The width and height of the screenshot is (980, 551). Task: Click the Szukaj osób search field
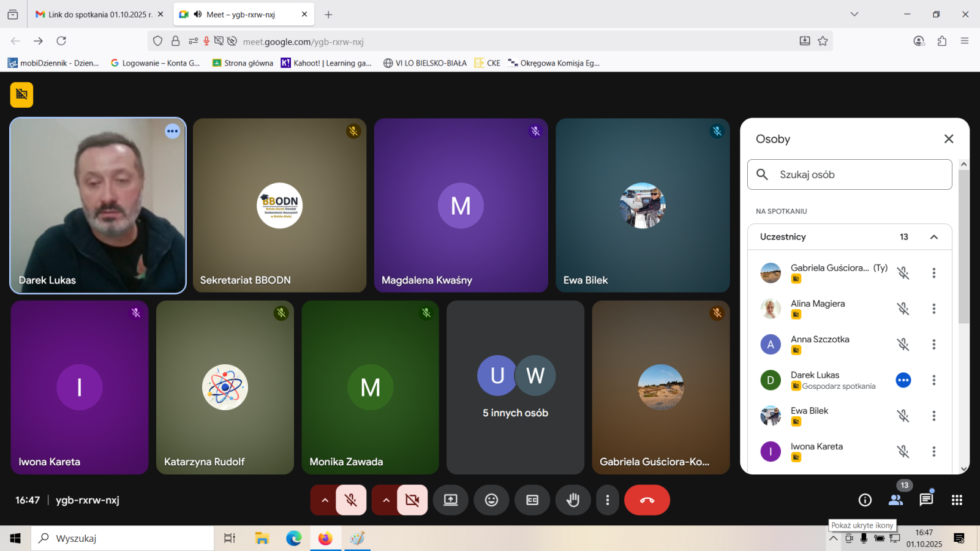858,174
